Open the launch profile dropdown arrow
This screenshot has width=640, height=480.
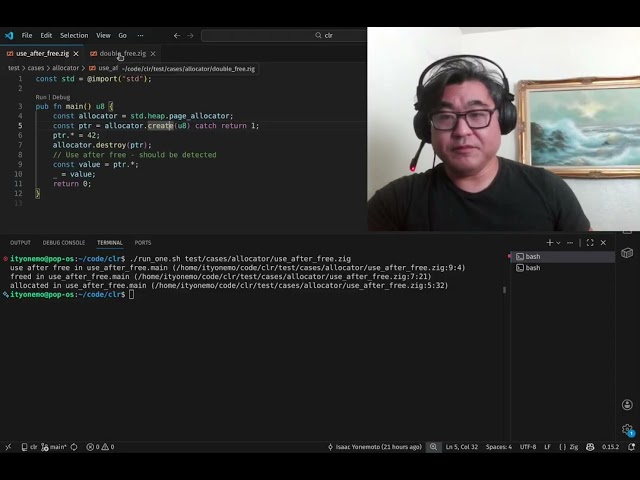pos(558,242)
